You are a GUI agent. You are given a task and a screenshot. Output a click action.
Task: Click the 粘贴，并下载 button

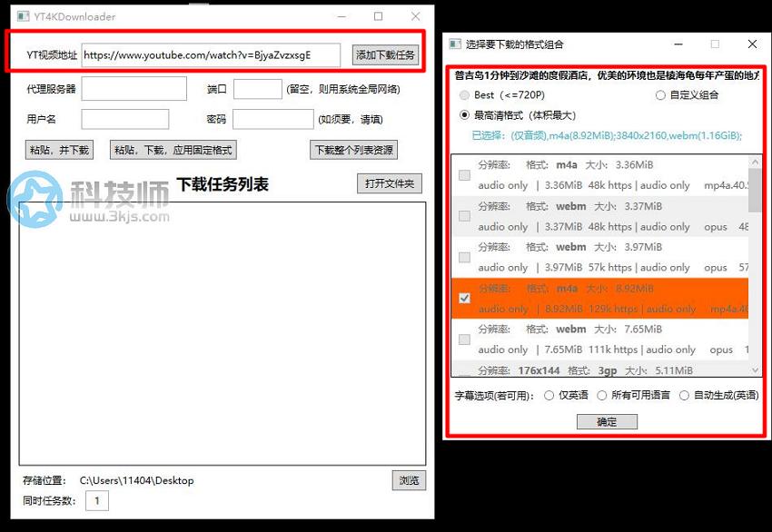(59, 150)
